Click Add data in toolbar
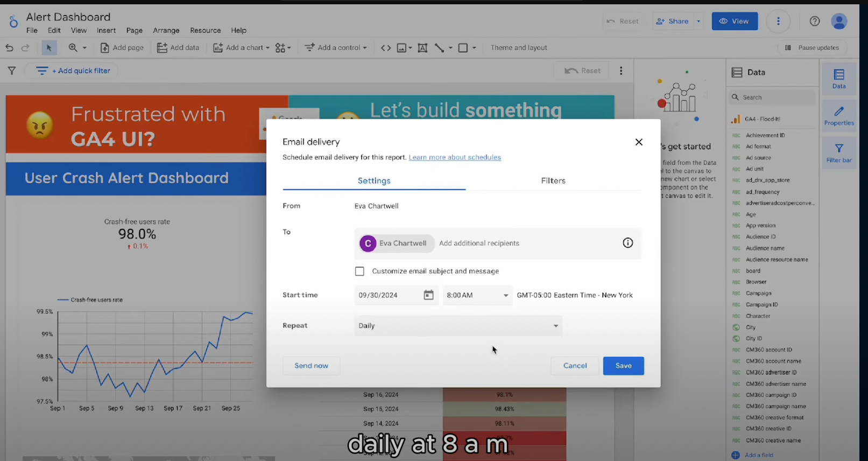The width and height of the screenshot is (868, 461). tap(178, 48)
